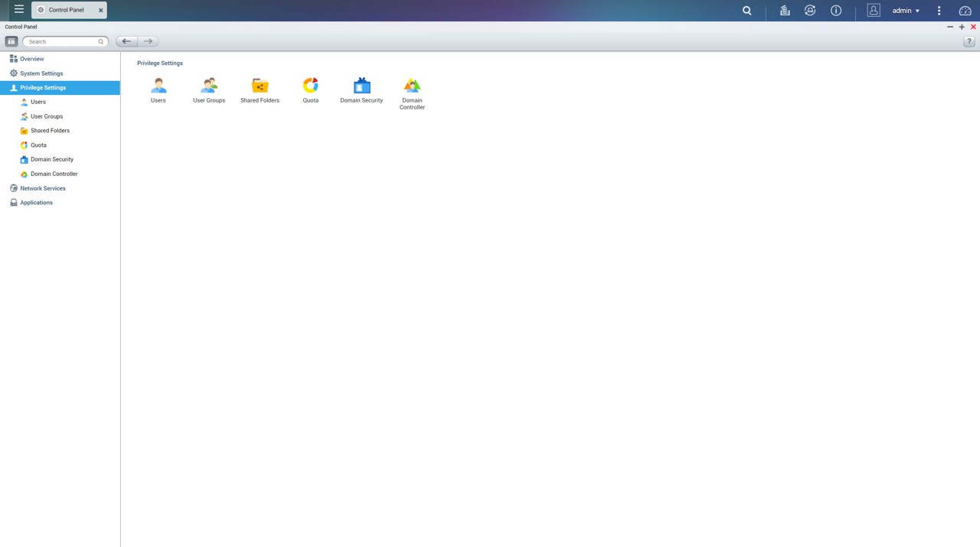
Task: Click the Privilege Settings heading text
Action: click(x=160, y=63)
